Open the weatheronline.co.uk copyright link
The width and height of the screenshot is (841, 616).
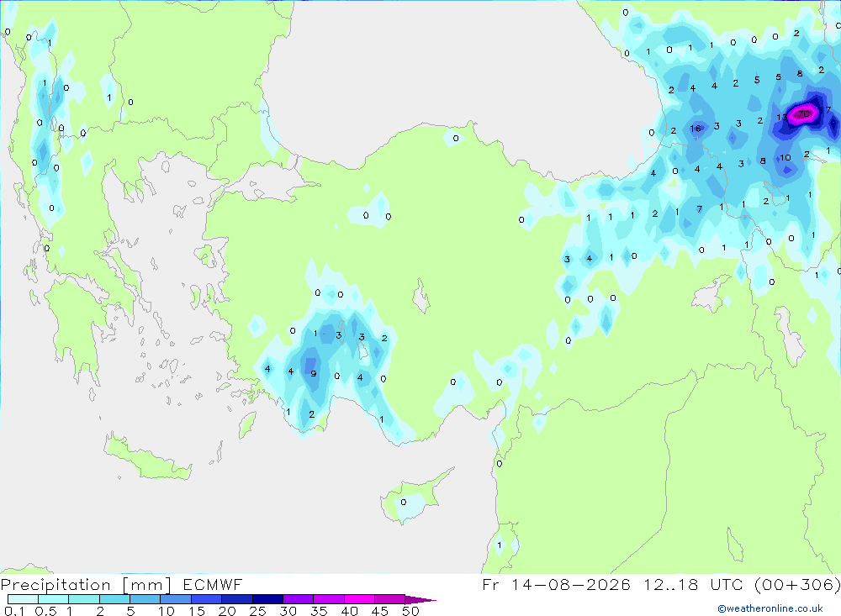770,608
